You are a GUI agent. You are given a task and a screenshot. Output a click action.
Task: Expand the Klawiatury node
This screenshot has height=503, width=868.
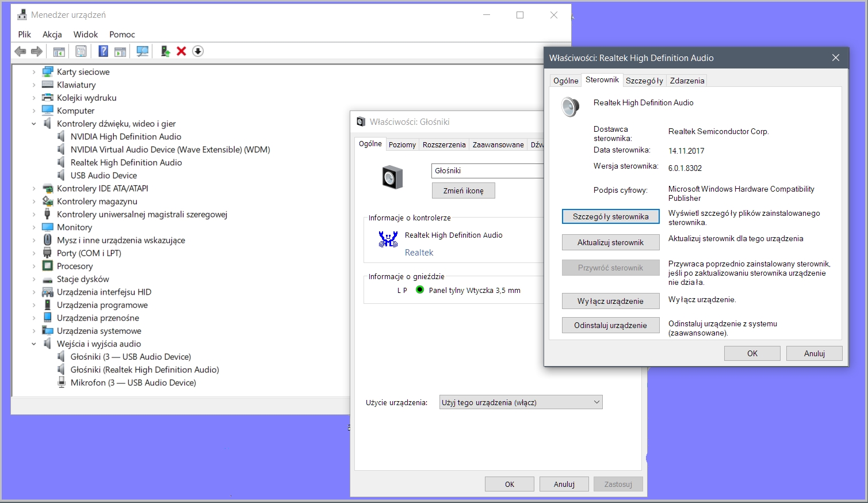[34, 85]
